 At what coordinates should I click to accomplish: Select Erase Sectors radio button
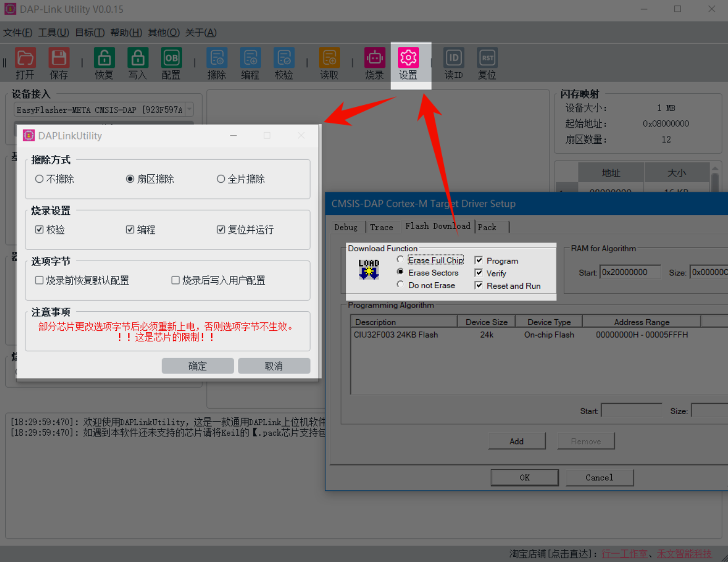400,272
